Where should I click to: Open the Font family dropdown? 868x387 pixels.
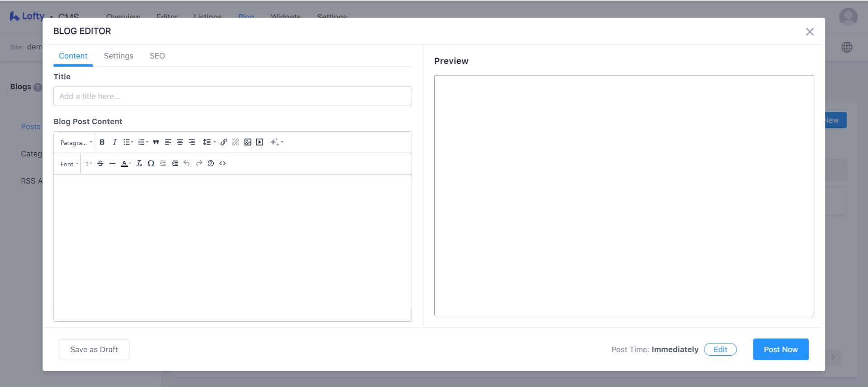point(69,164)
